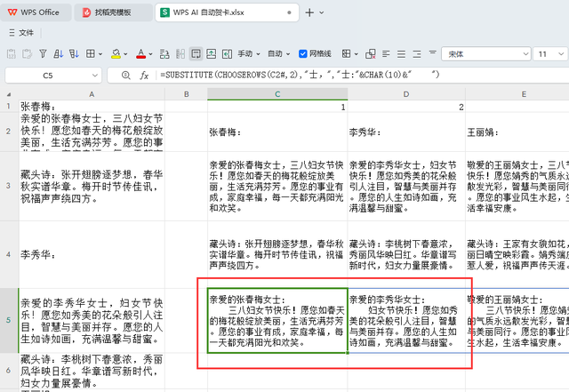The height and width of the screenshot is (392, 569).
Task: Click cell D5 starting 亲爱的李秀华女士:
Action: point(406,321)
